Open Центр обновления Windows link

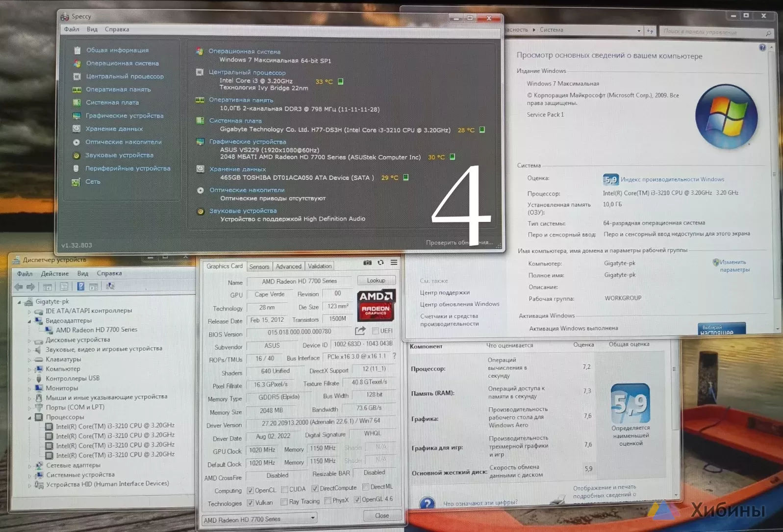[x=459, y=304]
